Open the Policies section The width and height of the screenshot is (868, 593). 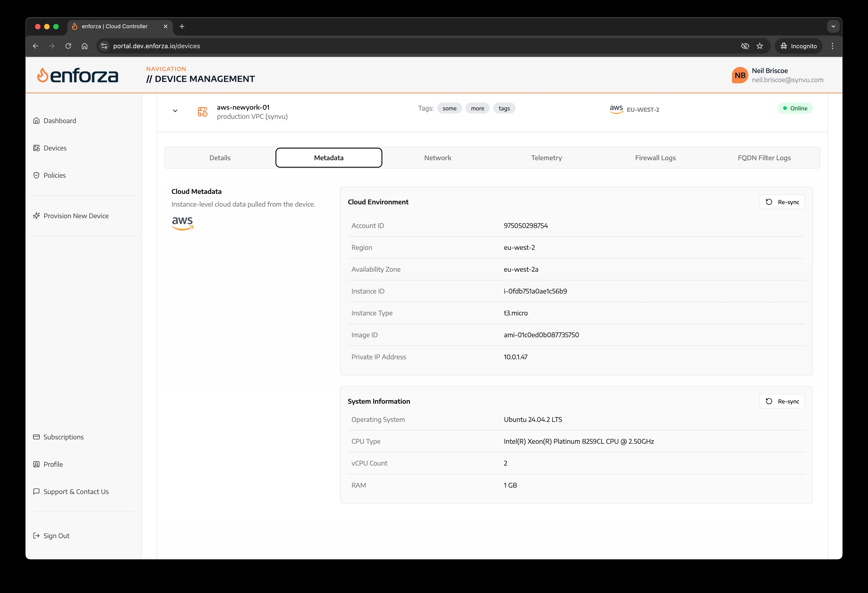coord(55,175)
